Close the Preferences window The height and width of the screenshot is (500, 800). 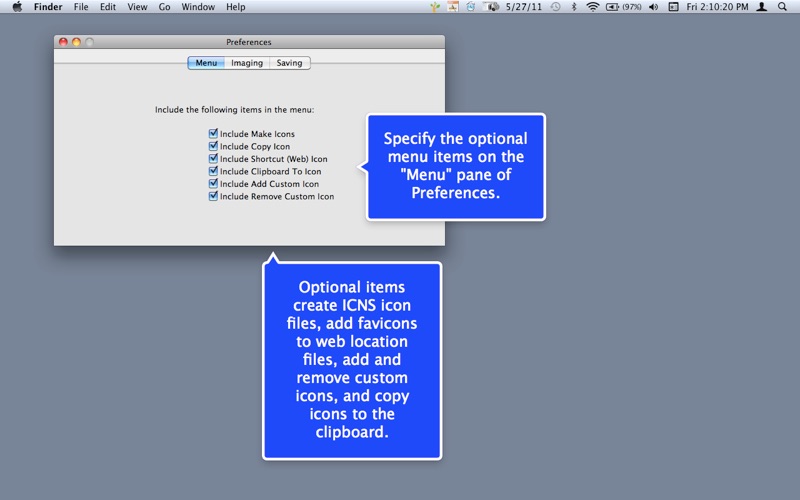pyautogui.click(x=63, y=42)
